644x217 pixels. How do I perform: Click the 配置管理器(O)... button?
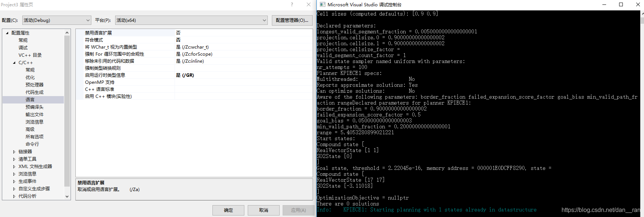tap(292, 20)
